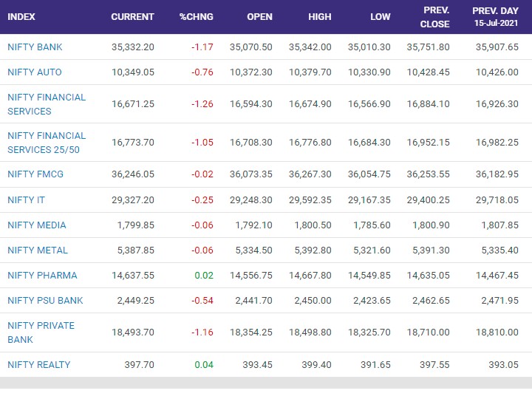Viewport: 532px width, 399px height.
Task: Select prev close value 16,884.10
Action: pos(428,104)
